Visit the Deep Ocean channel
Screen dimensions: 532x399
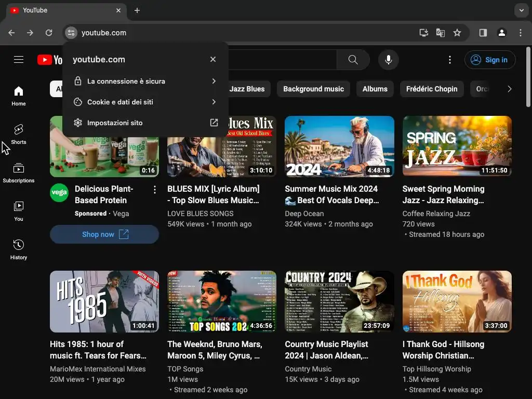pos(304,214)
